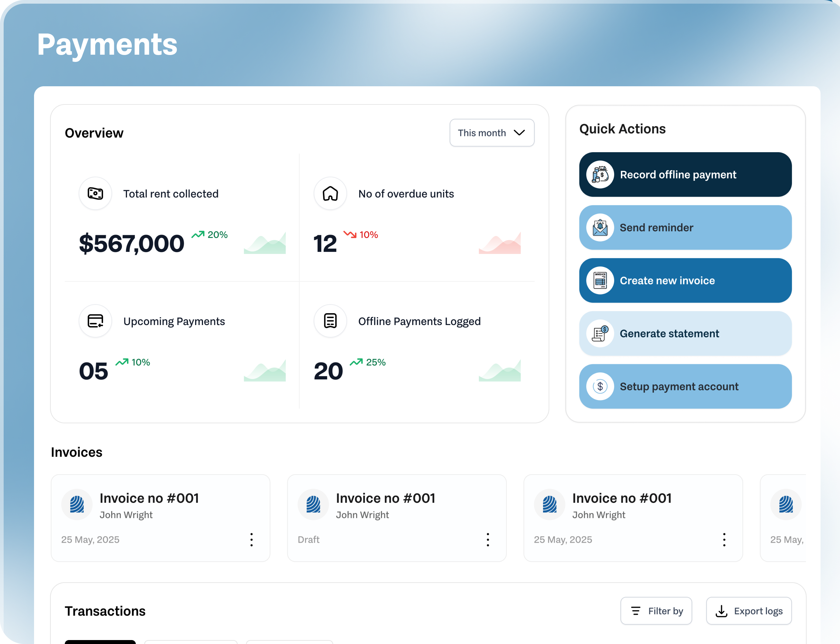Click the house icon beside No of overdue units

point(330,193)
